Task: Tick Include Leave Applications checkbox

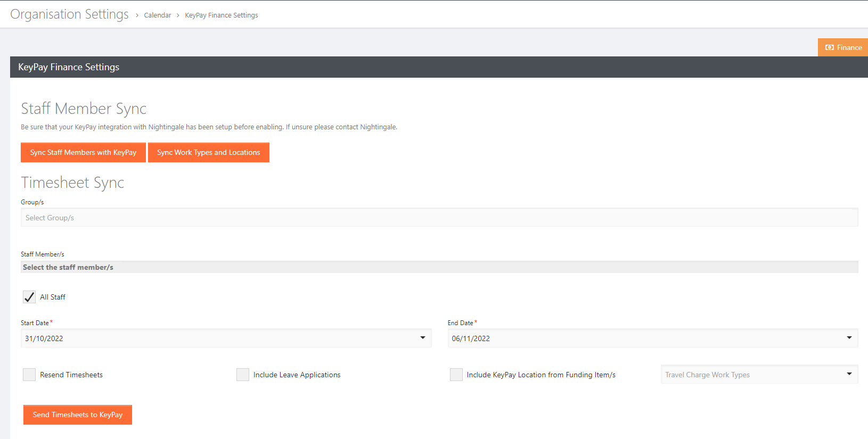Action: coord(243,375)
